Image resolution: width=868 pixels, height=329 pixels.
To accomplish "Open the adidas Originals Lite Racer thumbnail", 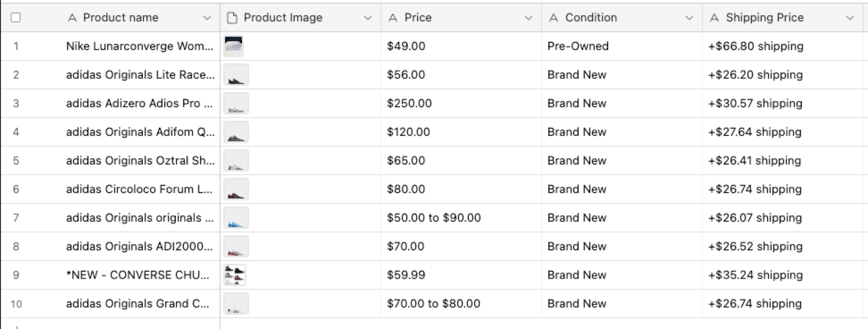I will tap(236, 75).
